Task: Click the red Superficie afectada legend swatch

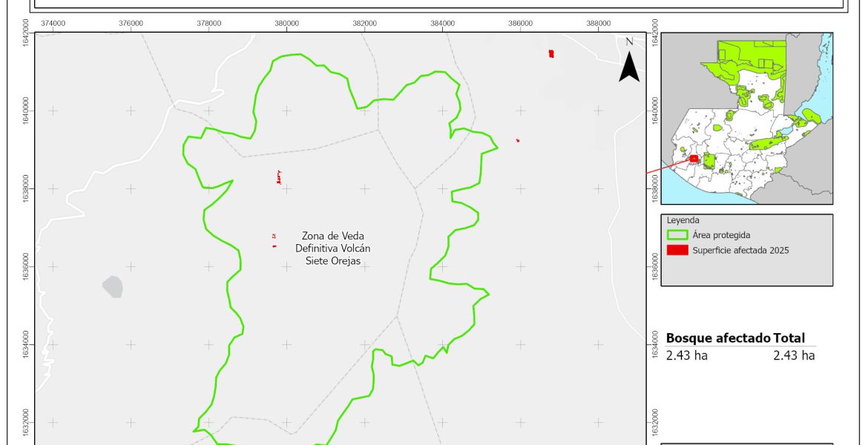Action: tap(677, 250)
